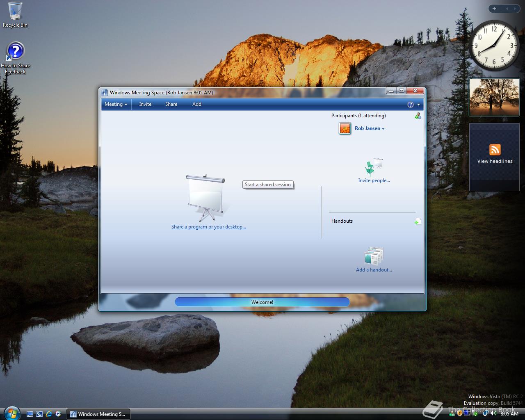Launch Windows Media Player from Quick Launch
The height and width of the screenshot is (420, 525).
(x=58, y=414)
